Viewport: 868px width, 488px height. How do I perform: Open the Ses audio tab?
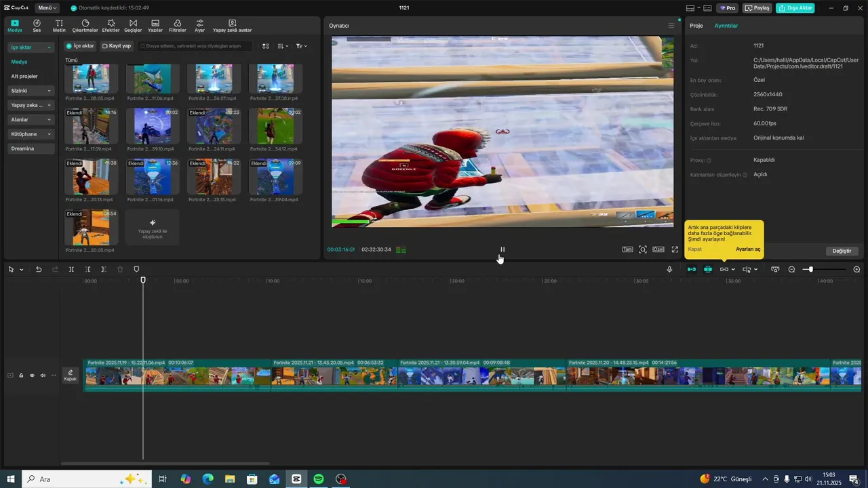tap(37, 26)
